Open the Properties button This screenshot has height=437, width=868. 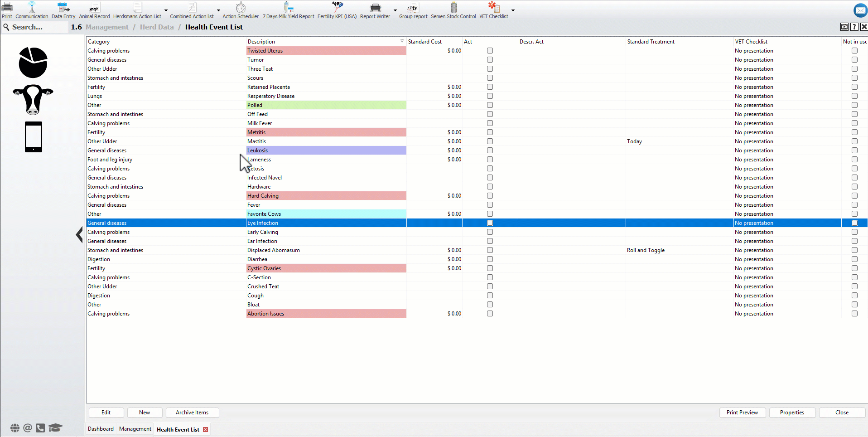792,413
